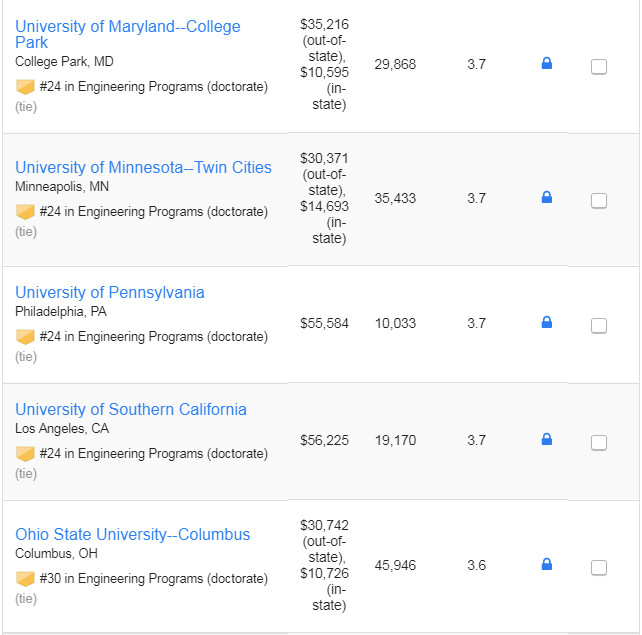Viewport: 642px width, 635px height.
Task: Click the lock icon for University of Maryland
Action: pos(547,63)
